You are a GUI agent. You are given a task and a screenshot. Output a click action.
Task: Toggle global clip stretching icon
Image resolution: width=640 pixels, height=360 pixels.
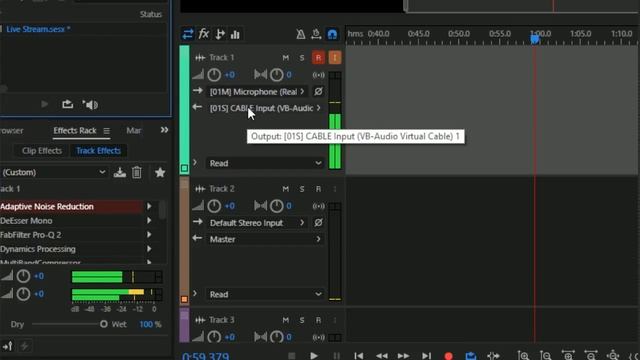(x=316, y=34)
